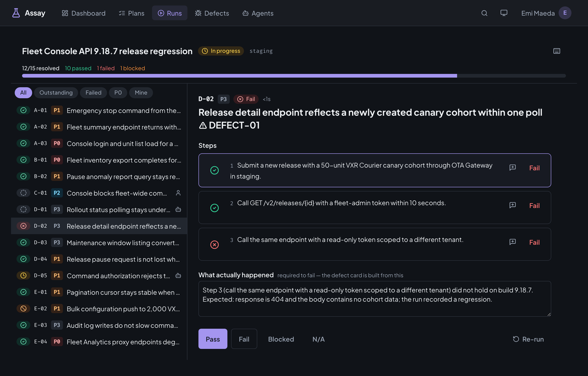Set step 2 result to Fail

pos(534,205)
